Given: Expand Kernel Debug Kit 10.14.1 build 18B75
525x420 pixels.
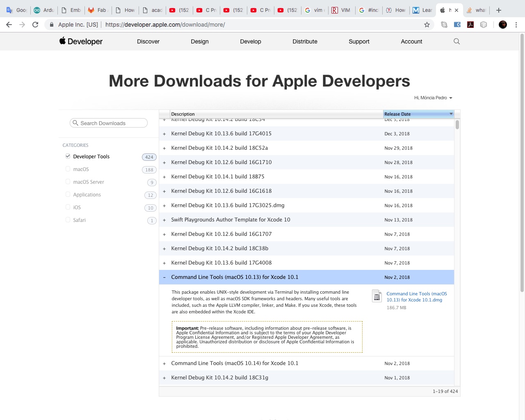Looking at the screenshot, I should point(164,177).
